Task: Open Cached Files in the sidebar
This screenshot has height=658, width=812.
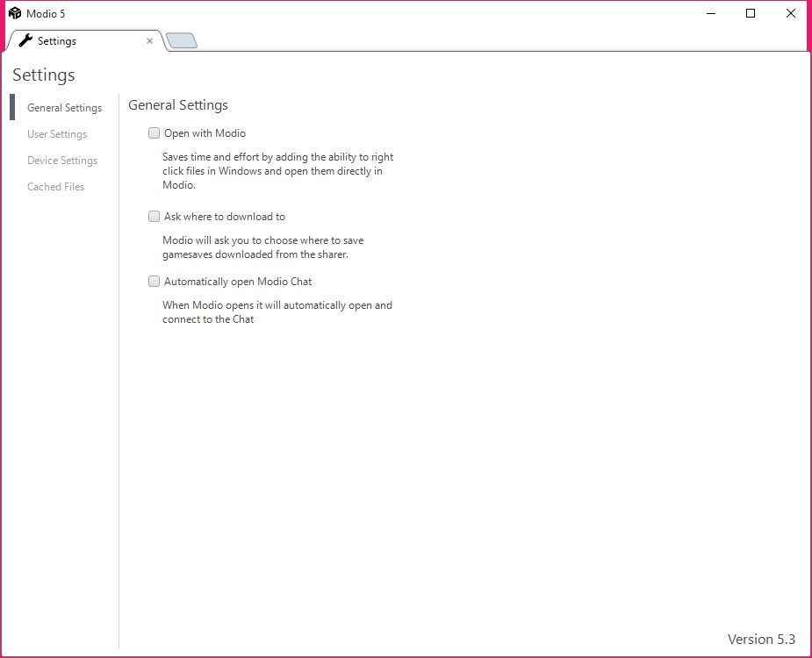Action: [56, 187]
